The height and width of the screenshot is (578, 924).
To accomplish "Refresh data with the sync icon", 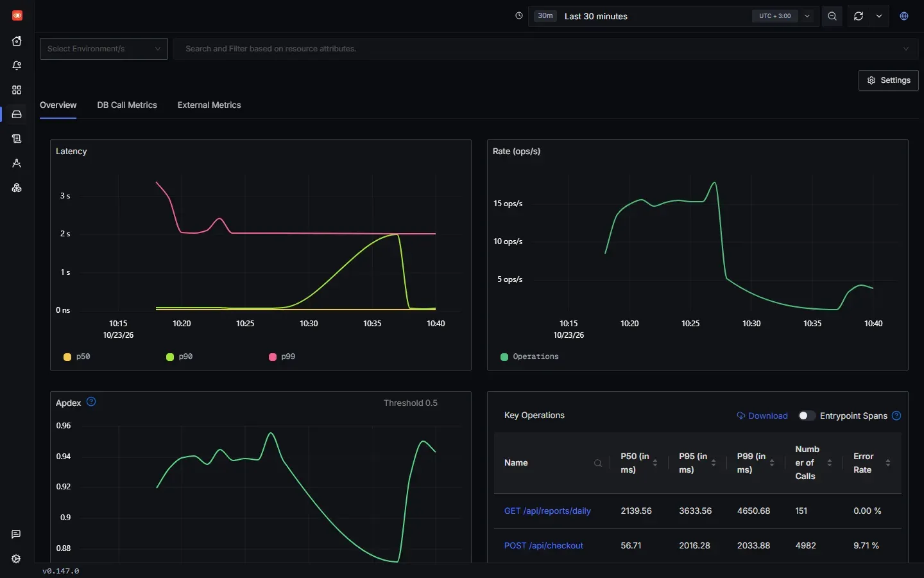I will pyautogui.click(x=859, y=16).
